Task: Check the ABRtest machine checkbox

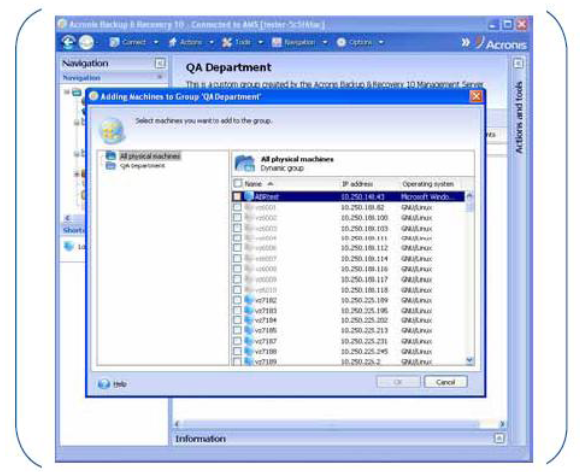Action: [237, 196]
